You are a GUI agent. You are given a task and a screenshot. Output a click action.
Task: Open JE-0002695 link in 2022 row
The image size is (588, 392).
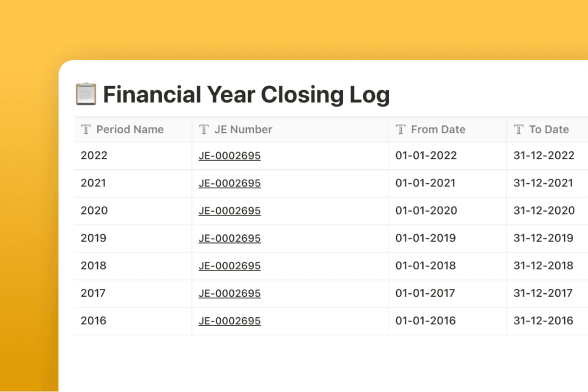point(230,156)
